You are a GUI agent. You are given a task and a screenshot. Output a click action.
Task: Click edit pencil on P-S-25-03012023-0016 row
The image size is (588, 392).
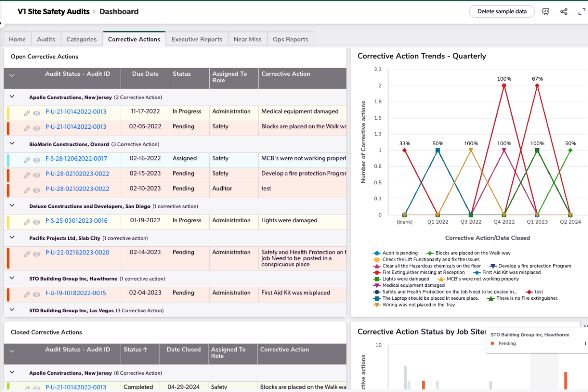pyautogui.click(x=27, y=221)
